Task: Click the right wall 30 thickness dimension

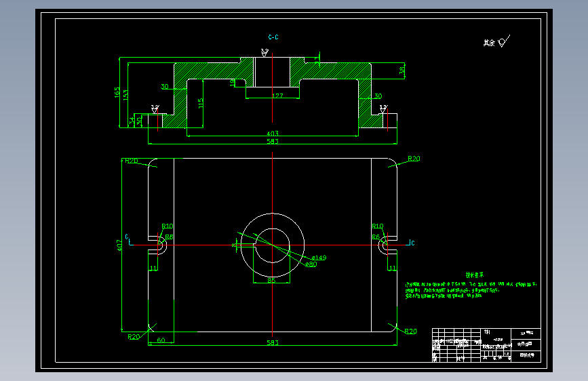Action: click(x=378, y=96)
